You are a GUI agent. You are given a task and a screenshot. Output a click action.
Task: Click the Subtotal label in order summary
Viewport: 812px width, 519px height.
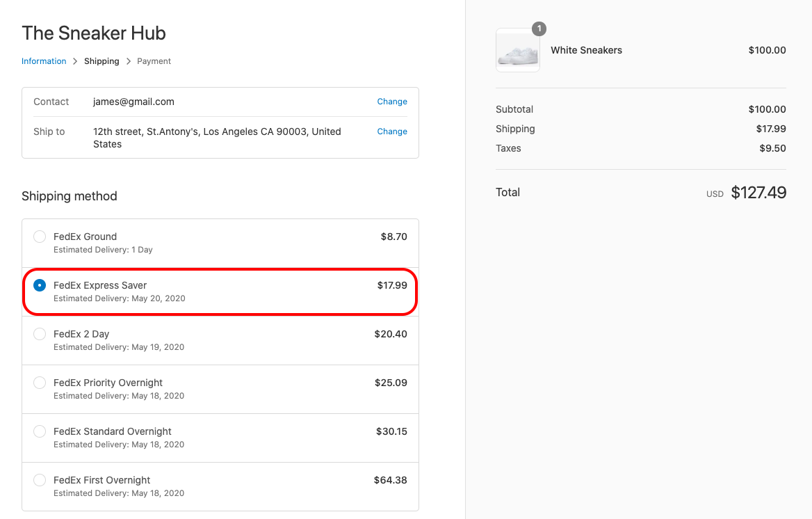point(514,109)
